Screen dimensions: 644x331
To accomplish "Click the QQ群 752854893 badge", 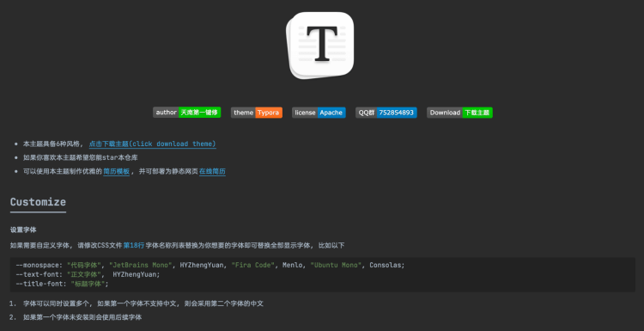I will point(386,113).
